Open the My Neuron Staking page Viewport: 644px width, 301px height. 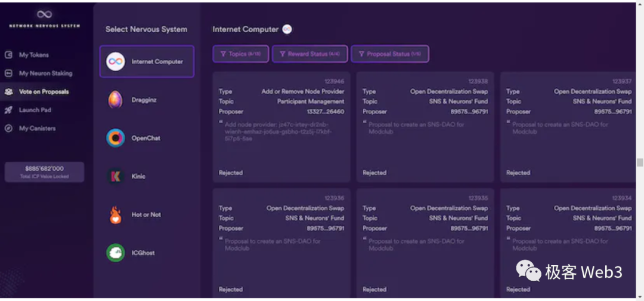click(45, 73)
